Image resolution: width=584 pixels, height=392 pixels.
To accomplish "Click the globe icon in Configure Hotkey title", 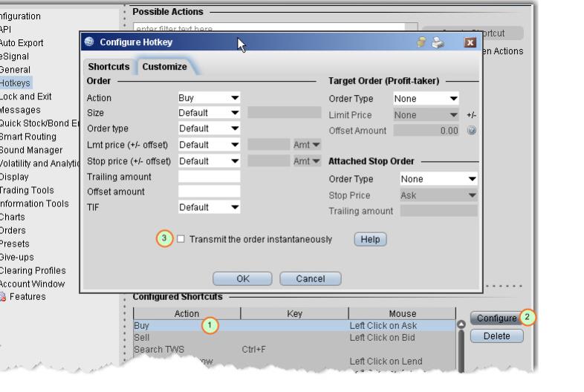I will (x=89, y=42).
